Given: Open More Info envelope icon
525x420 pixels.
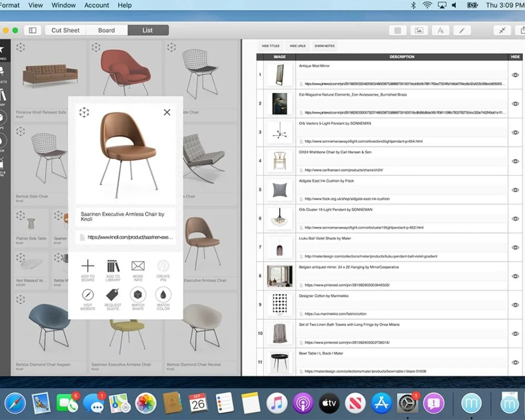Looking at the screenshot, I should coord(138,266).
